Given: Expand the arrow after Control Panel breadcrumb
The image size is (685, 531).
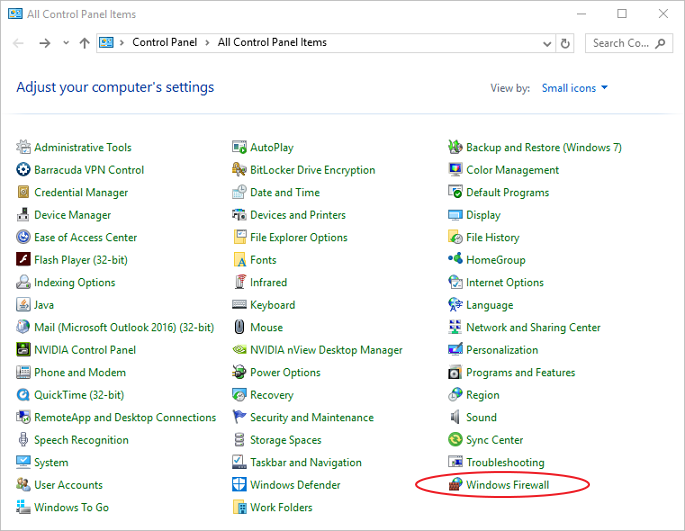Looking at the screenshot, I should [x=209, y=43].
